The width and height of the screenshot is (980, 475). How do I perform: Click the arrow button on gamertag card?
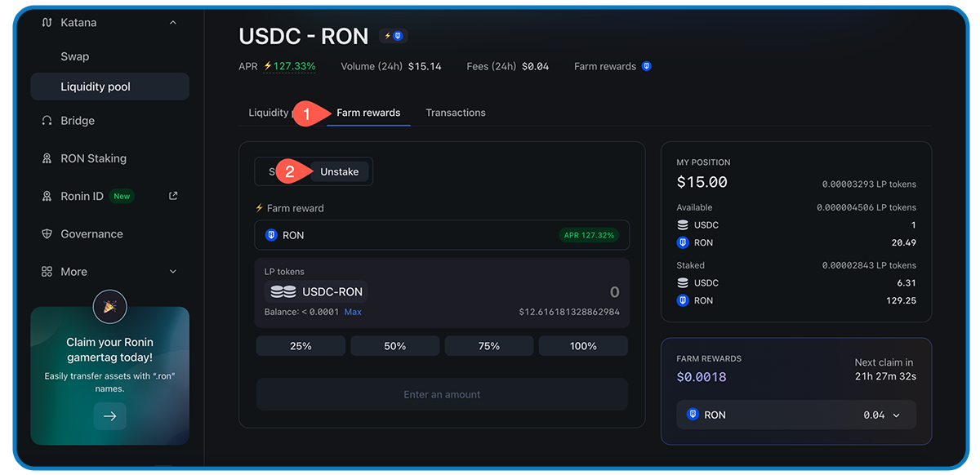[x=109, y=415]
